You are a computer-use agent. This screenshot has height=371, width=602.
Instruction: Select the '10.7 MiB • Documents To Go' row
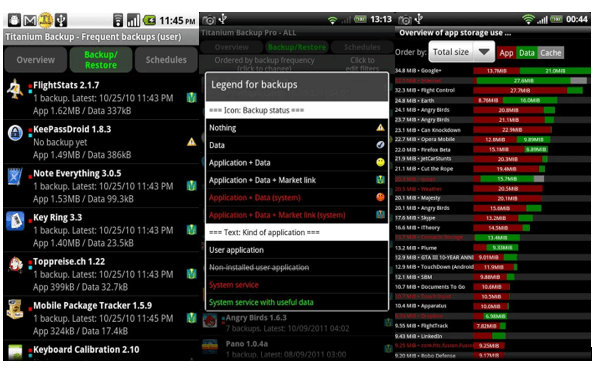point(493,287)
